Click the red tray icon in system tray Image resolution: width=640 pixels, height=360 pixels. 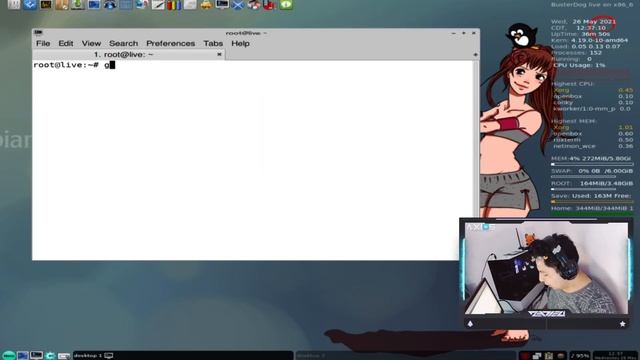click(x=525, y=356)
